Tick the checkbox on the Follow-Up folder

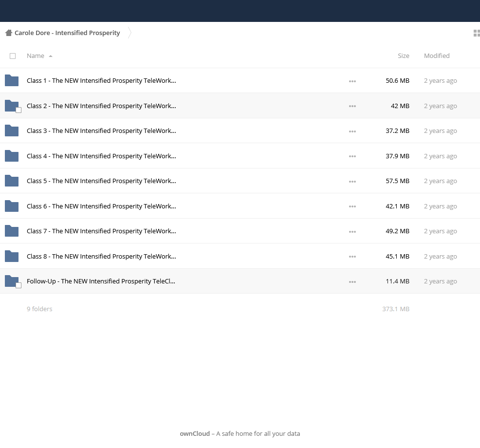[x=18, y=285]
